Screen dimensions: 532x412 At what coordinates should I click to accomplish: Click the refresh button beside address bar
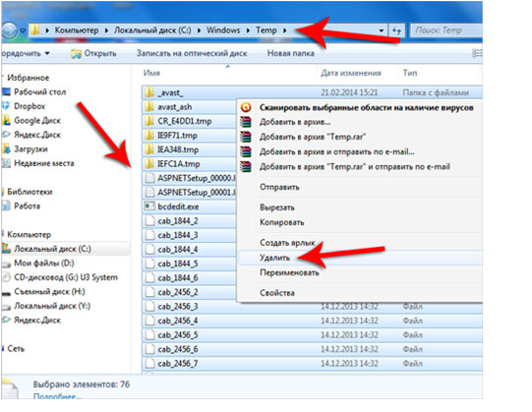396,30
